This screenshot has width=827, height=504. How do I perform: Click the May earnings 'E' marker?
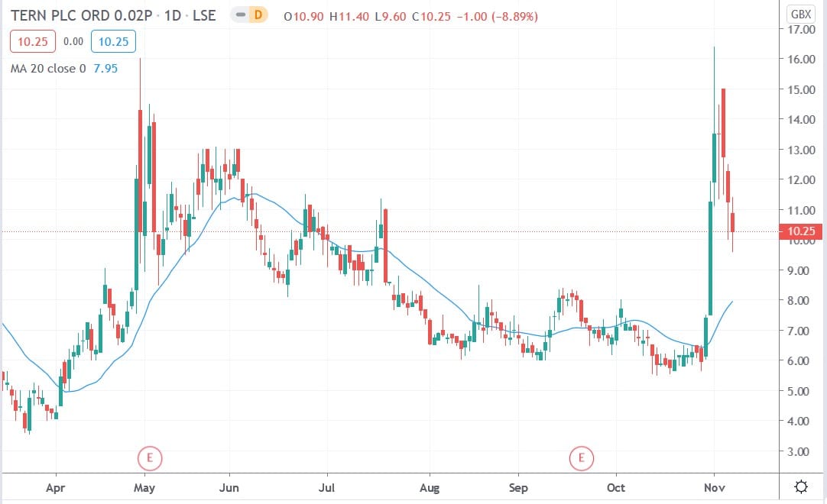[x=150, y=458]
